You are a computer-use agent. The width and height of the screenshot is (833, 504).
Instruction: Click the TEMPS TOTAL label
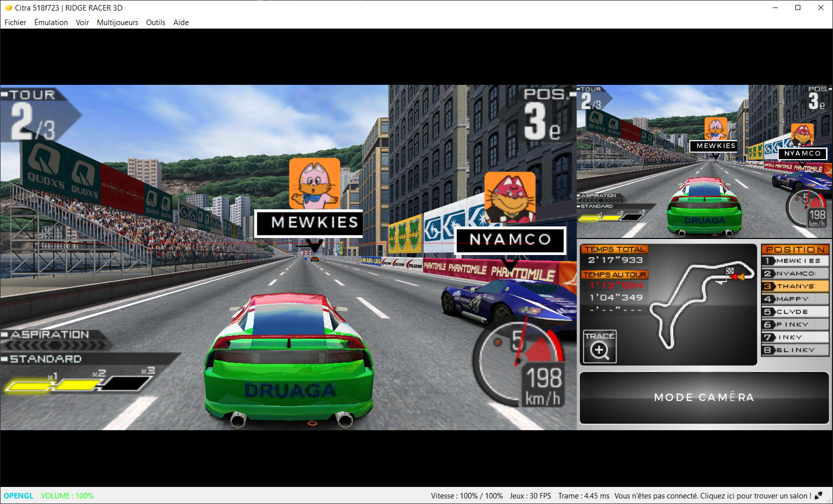[615, 249]
